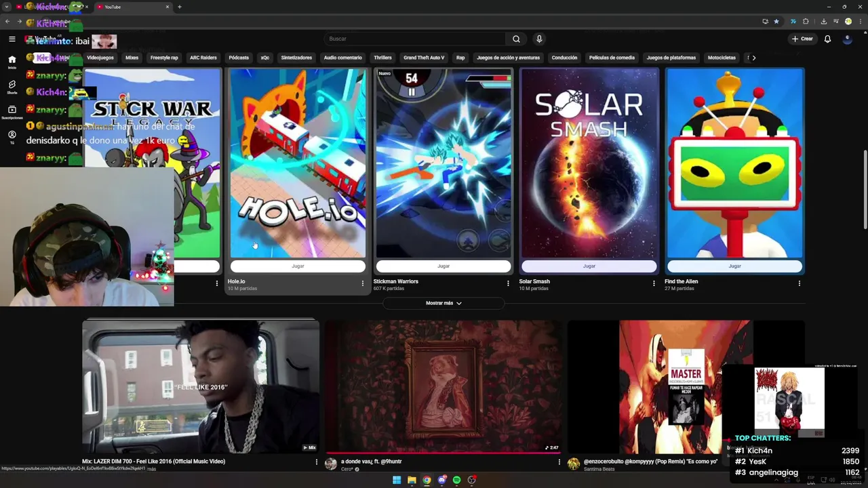Open options for the 'a donde vas' video
The width and height of the screenshot is (868, 488).
coord(559,462)
